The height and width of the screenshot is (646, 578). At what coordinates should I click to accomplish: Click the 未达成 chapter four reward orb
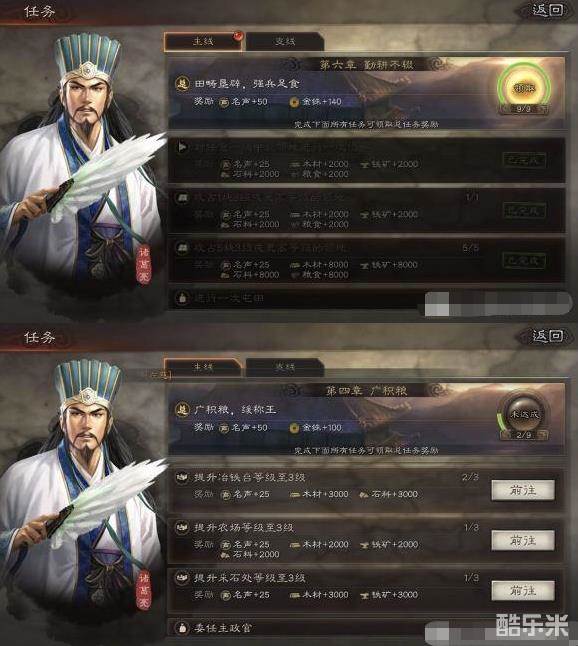[x=524, y=414]
